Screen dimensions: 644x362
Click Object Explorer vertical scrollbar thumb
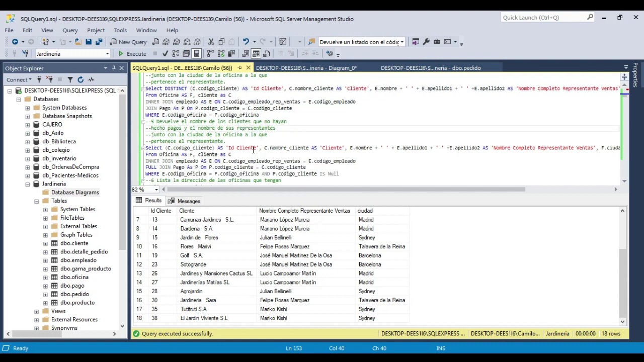click(122, 172)
